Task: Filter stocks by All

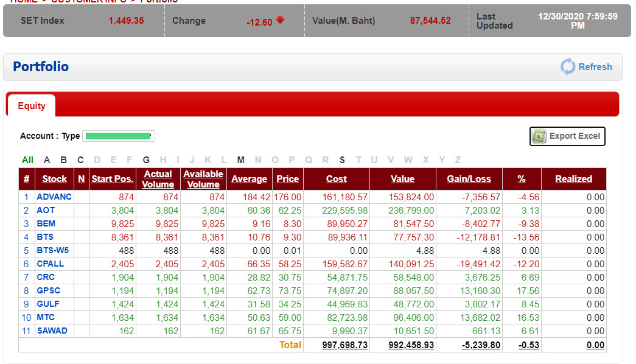Action: pyautogui.click(x=27, y=160)
